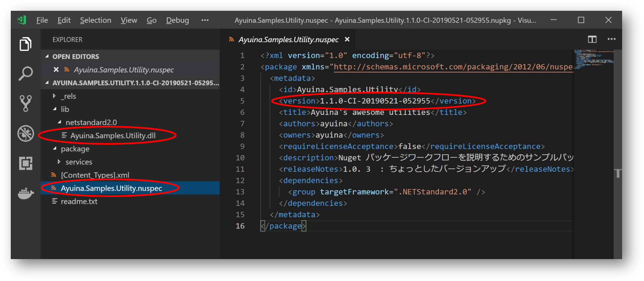Open the File menu

pos(42,20)
